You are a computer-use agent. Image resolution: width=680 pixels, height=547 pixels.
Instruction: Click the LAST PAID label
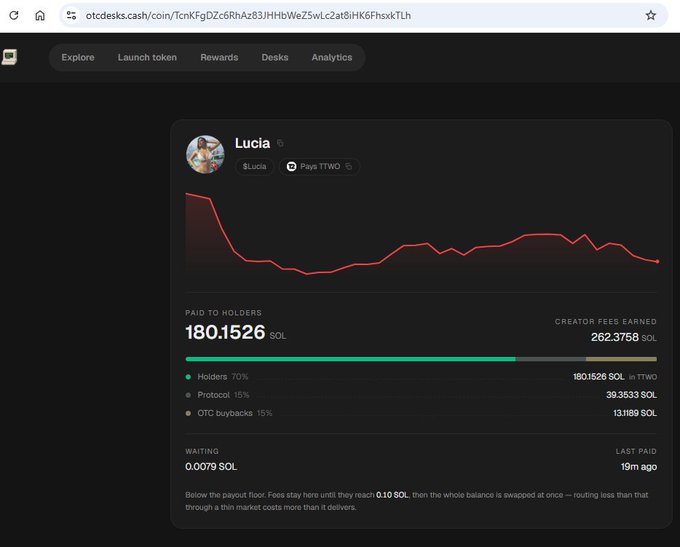coord(636,451)
